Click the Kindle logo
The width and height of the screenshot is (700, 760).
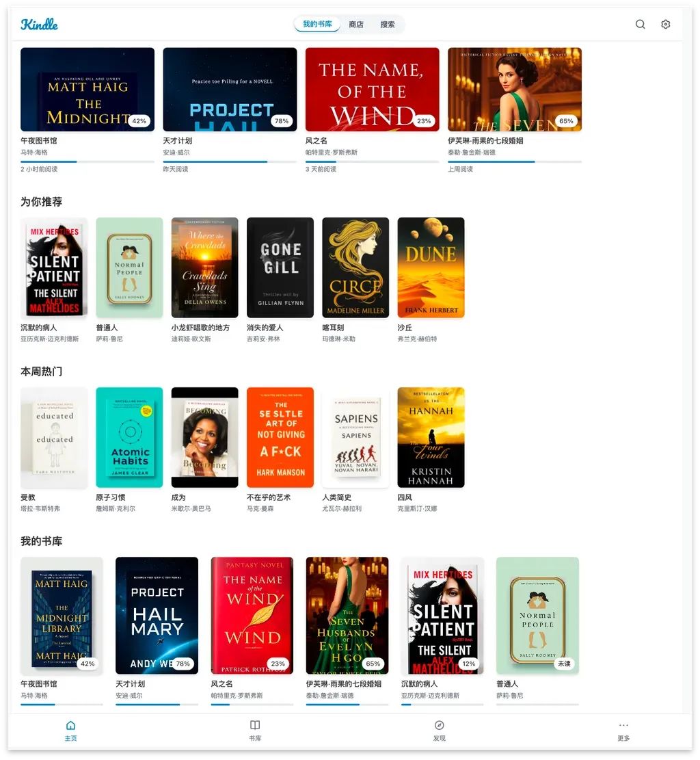coord(39,24)
